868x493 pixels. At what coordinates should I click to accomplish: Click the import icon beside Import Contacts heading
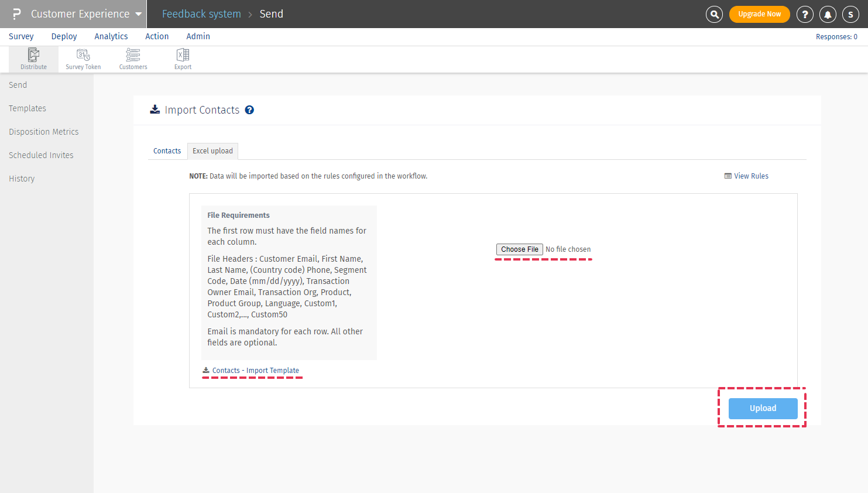click(155, 109)
